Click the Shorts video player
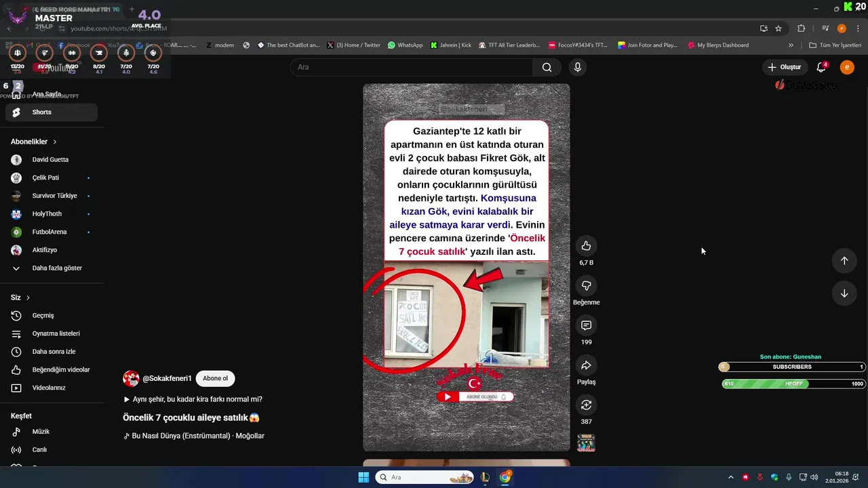Screen dimensions: 868x488 coord(467,267)
